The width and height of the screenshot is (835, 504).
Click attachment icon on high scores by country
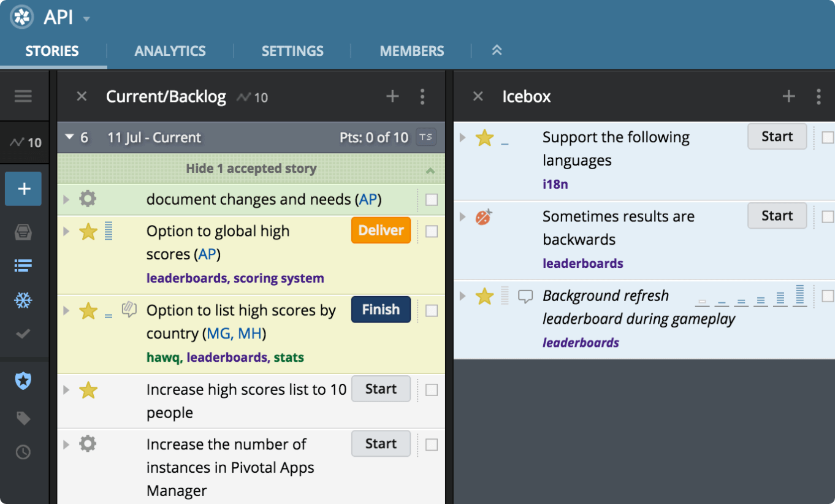coord(129,310)
